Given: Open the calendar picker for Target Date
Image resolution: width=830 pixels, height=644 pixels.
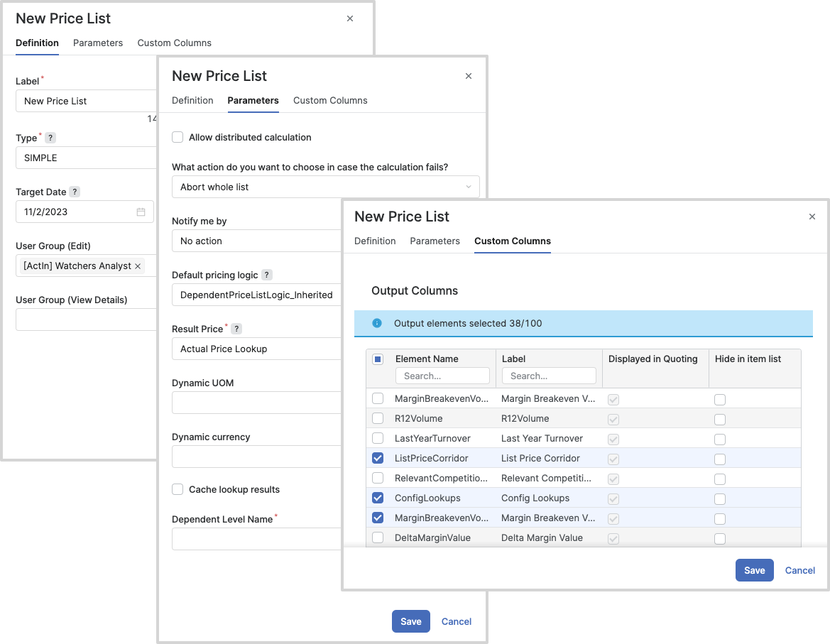Looking at the screenshot, I should click(x=141, y=212).
